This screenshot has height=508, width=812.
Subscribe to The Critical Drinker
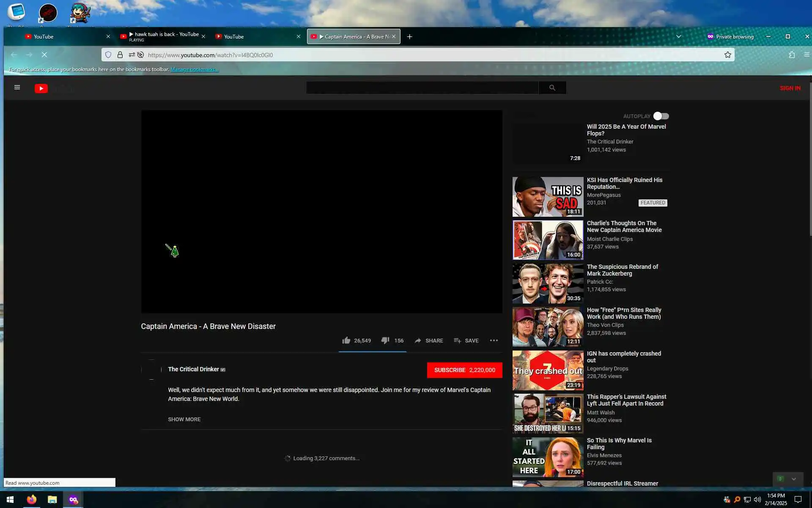click(x=464, y=370)
